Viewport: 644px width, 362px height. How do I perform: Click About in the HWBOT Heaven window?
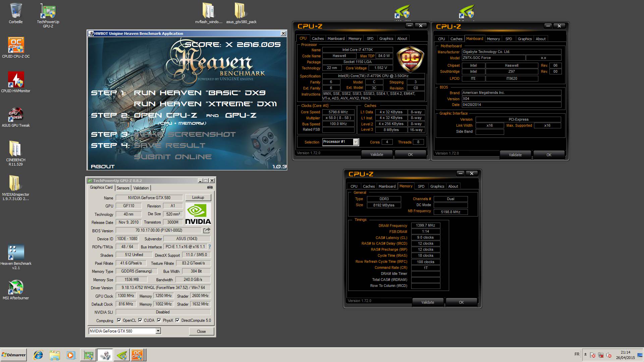(103, 167)
